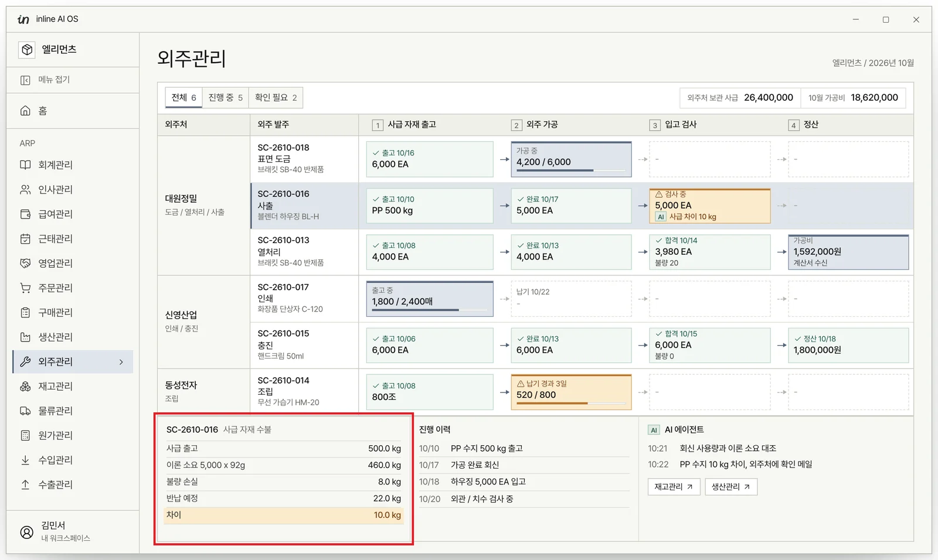Click 가공비 1,592,000원 정산 card

point(848,252)
